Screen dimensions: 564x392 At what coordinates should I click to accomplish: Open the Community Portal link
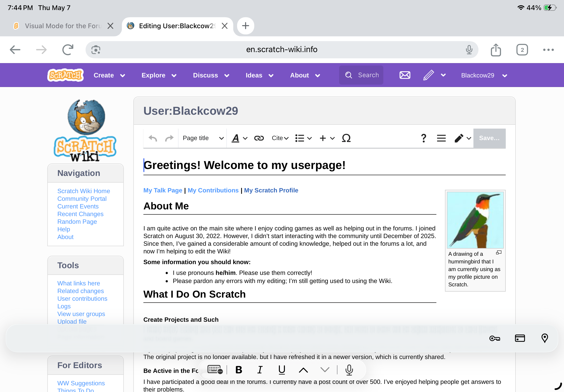coord(82,199)
